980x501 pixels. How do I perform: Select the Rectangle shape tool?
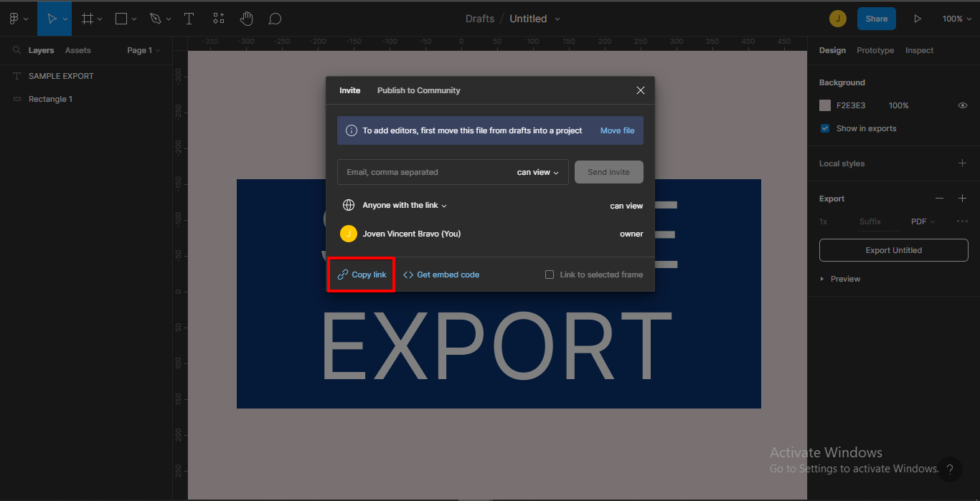pyautogui.click(x=121, y=19)
